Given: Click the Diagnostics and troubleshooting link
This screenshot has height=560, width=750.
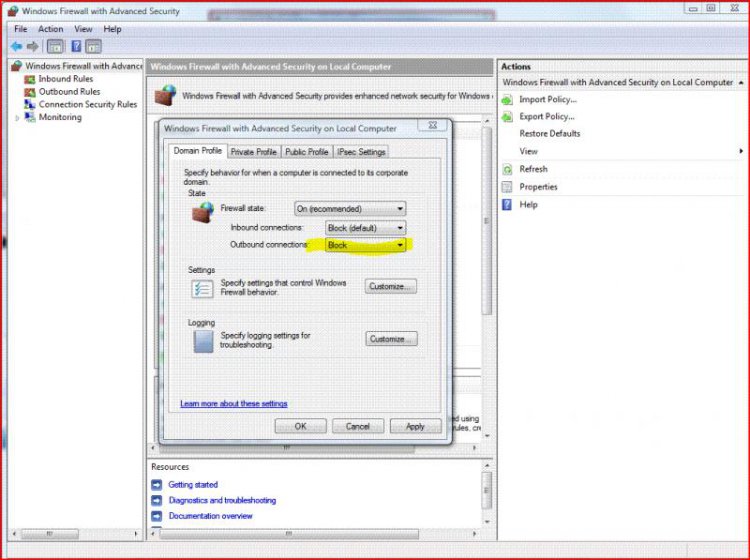Looking at the screenshot, I should [221, 500].
